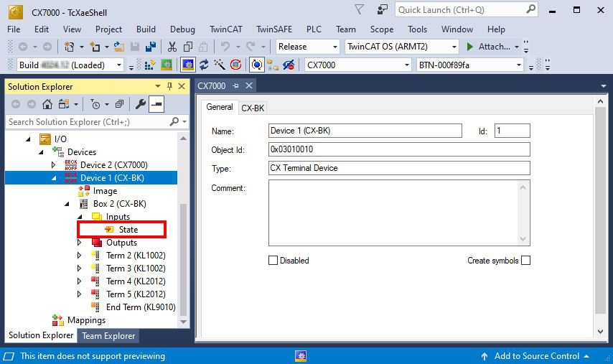Viewport: 613px width, 364px height.
Task: Select the General tab
Action: click(220, 107)
